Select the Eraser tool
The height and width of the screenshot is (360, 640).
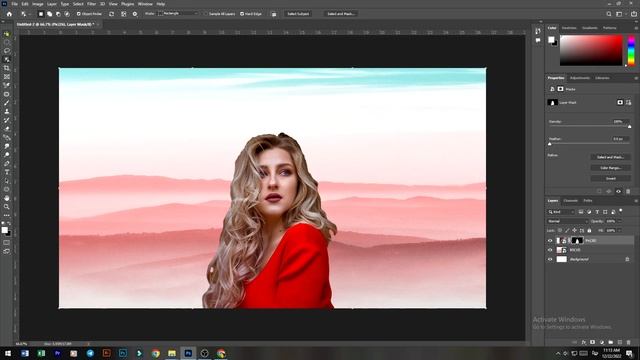(x=7, y=129)
